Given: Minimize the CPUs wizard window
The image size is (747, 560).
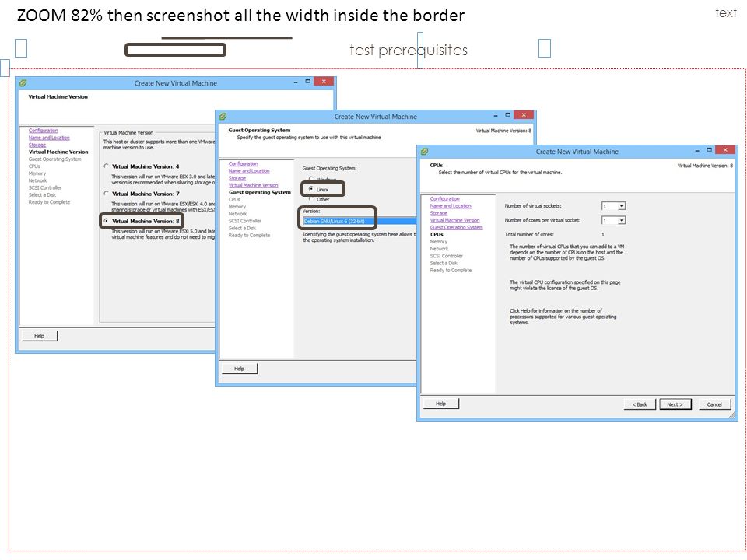Looking at the screenshot, I should coord(697,150).
